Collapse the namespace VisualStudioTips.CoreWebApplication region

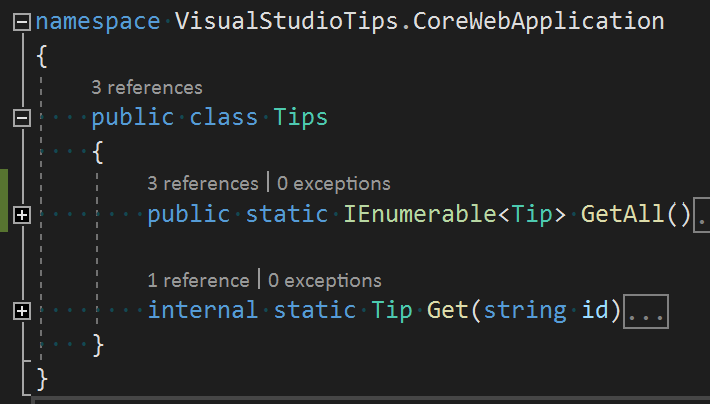point(22,22)
